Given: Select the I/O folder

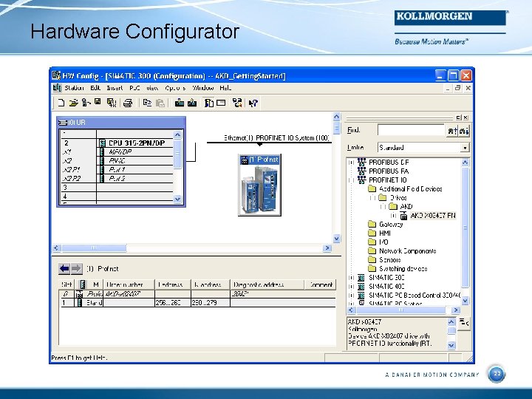Looking at the screenshot, I should tap(383, 242).
